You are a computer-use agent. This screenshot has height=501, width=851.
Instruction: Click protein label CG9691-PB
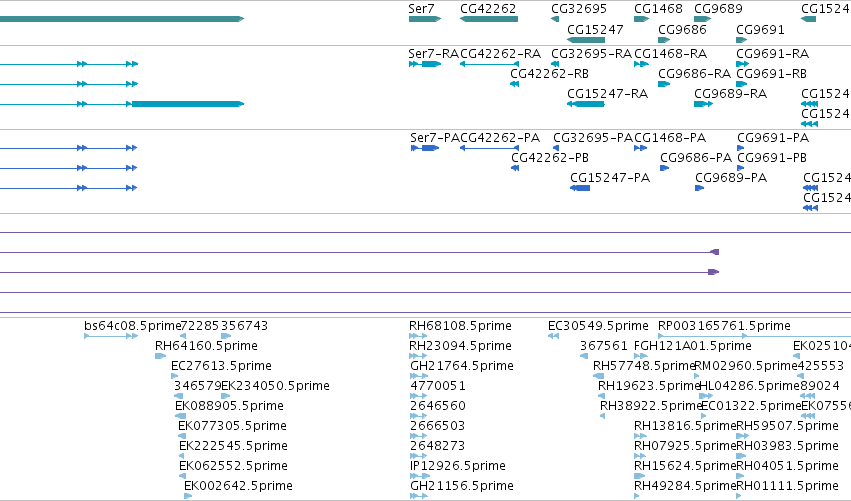[772, 157]
